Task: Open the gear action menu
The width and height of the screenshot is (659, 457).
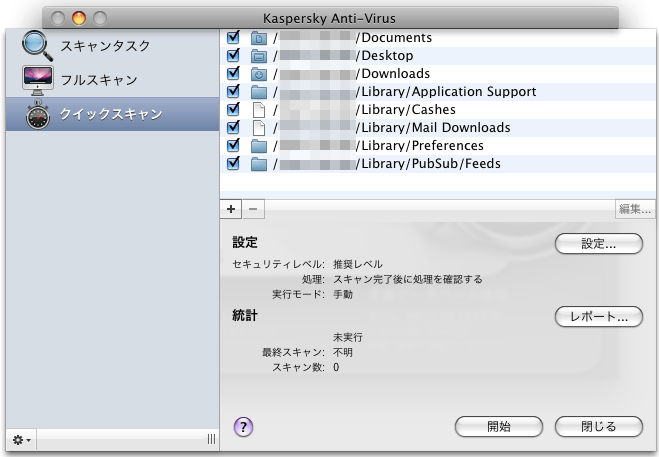Action: point(21,440)
